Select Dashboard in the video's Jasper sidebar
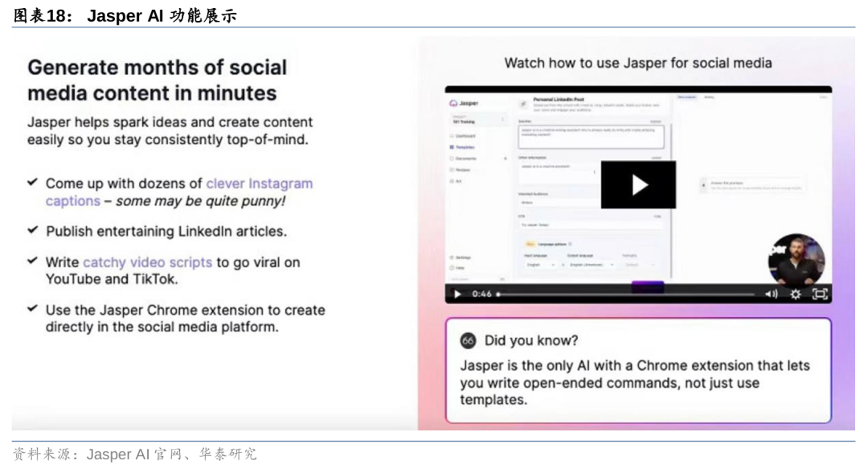The image size is (868, 469). [x=463, y=136]
